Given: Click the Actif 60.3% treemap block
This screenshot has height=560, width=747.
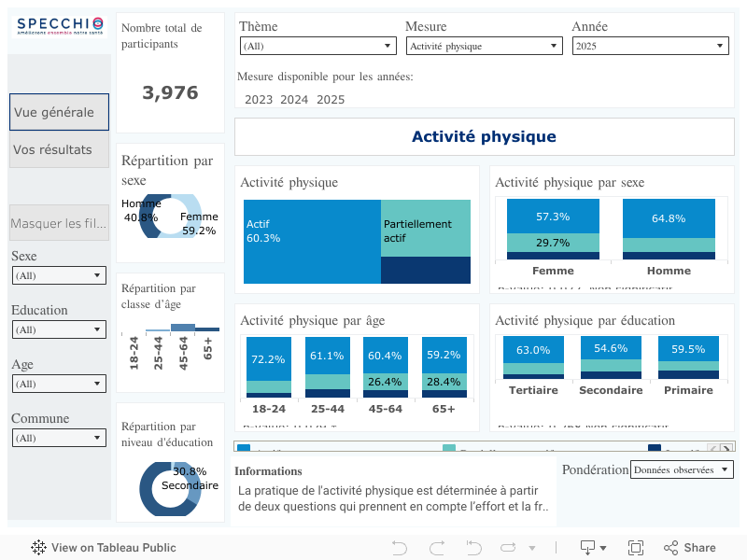Looking at the screenshot, I should [x=312, y=242].
